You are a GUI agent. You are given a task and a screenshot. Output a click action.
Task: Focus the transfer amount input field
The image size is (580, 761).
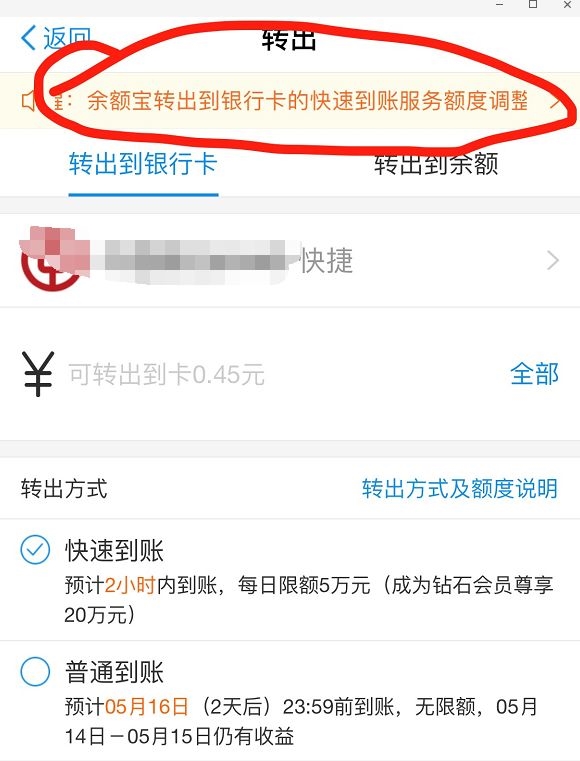(x=282, y=374)
